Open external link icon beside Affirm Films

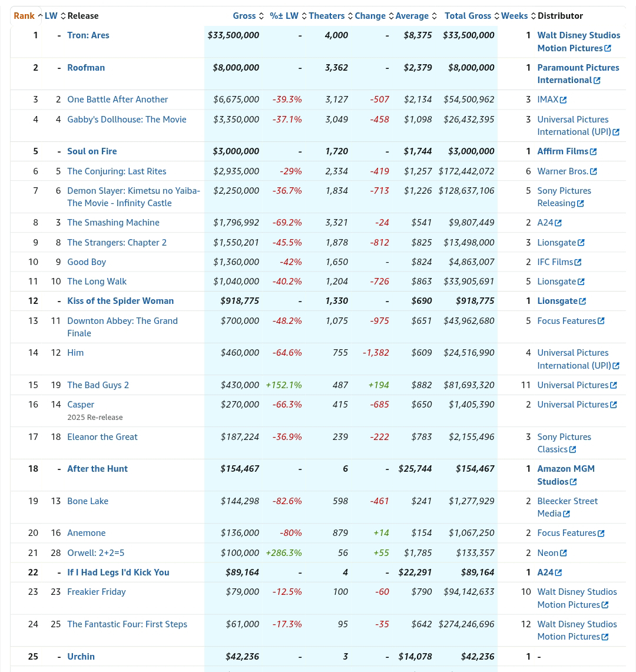[593, 152]
